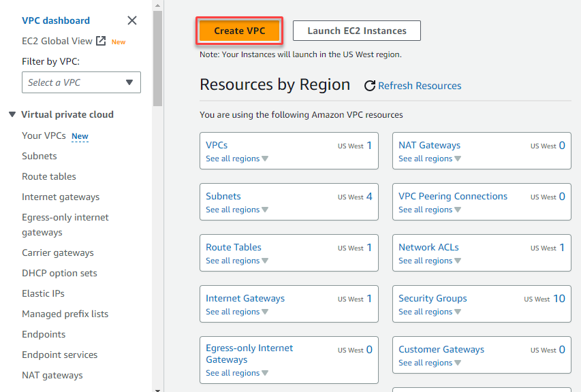
Task: Select Endpoints in the sidebar
Action: 44,334
